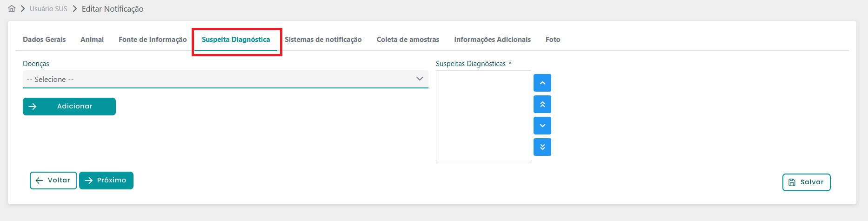Open the Informações Adicionais tab
This screenshot has height=221, width=868.
point(492,40)
